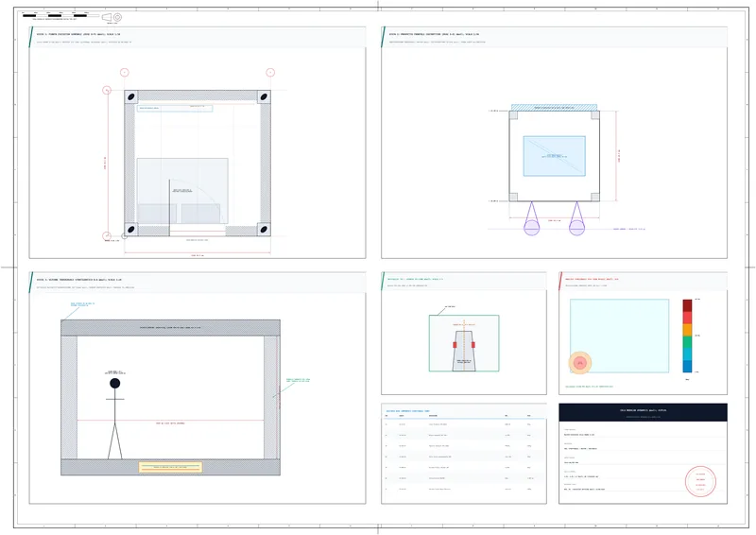Click the blue outlined label box in plan view
The height and width of the screenshot is (535, 756).
pyautogui.click(x=175, y=109)
